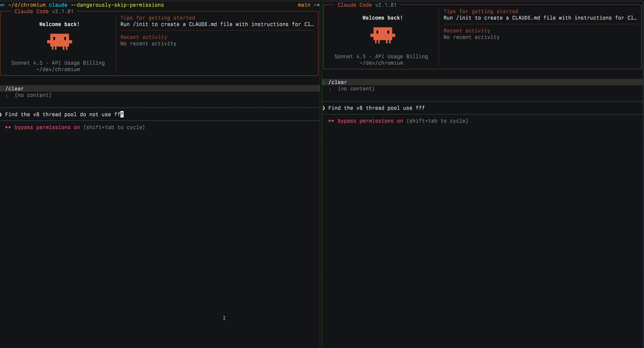The width and height of the screenshot is (644, 348).
Task: Click 'Recent activity' heading in right pane
Action: coord(467,31)
